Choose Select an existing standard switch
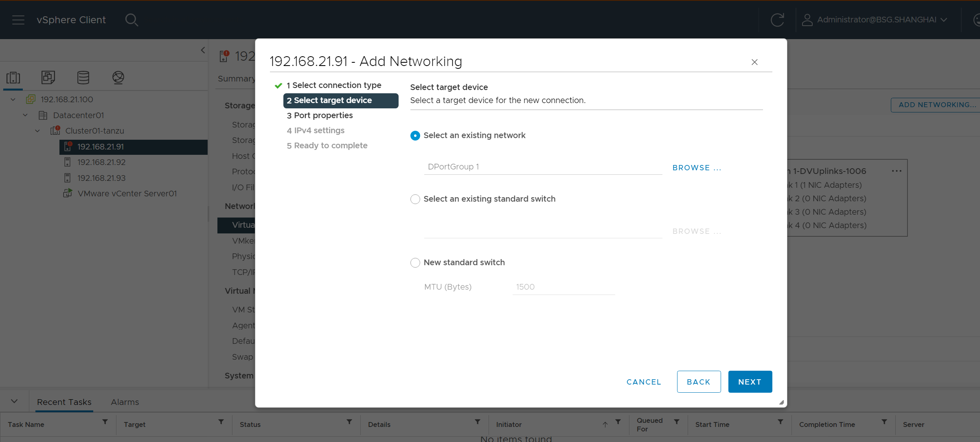The height and width of the screenshot is (442, 980). 415,199
